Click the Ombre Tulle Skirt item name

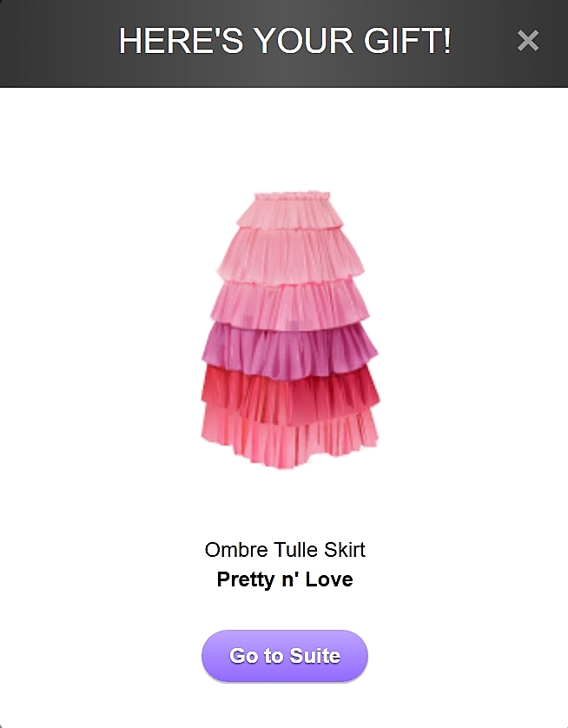285,550
